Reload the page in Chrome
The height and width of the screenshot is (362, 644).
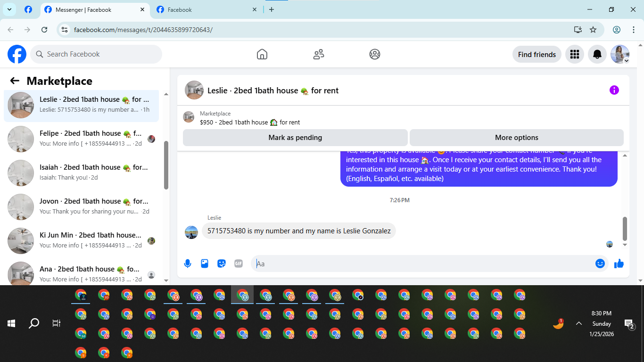44,30
